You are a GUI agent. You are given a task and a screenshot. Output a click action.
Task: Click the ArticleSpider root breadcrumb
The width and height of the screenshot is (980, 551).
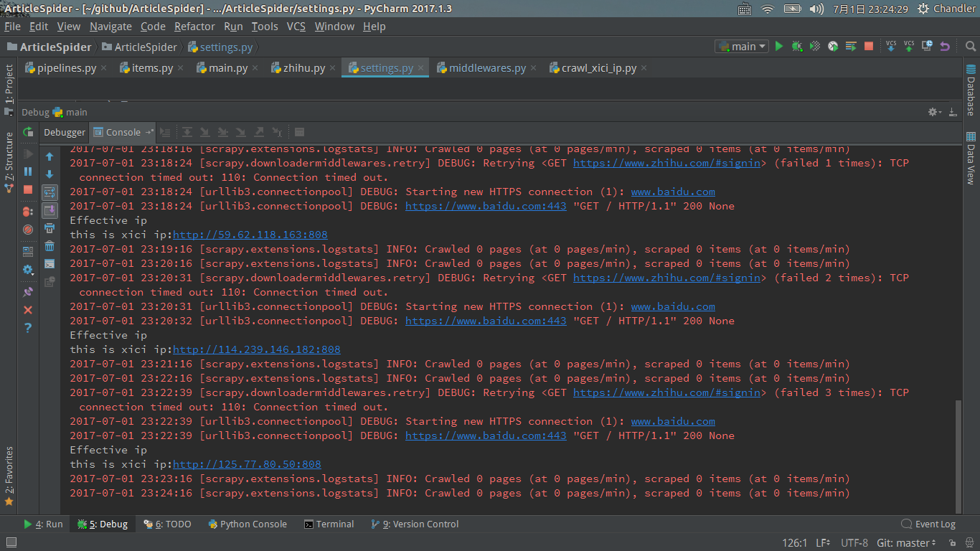(49, 47)
